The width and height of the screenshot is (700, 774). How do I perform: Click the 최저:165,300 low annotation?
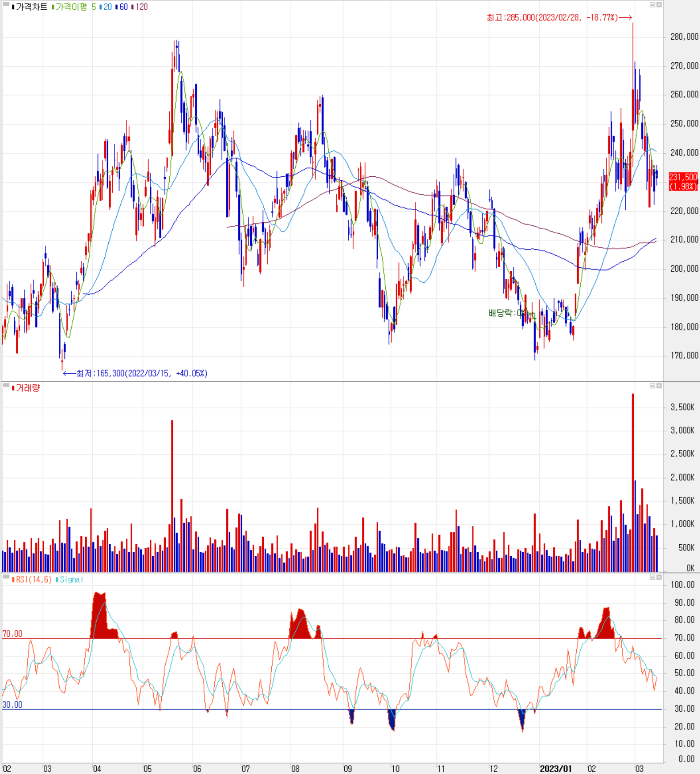tap(135, 373)
